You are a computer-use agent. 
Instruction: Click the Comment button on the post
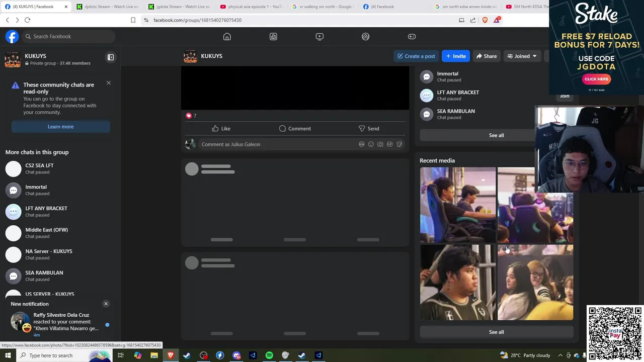point(295,129)
